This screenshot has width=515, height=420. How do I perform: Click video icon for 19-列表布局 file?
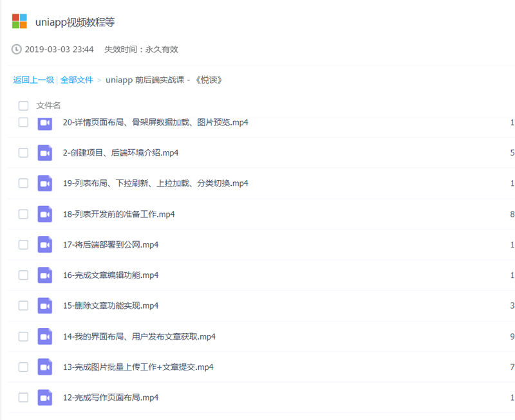click(x=44, y=183)
